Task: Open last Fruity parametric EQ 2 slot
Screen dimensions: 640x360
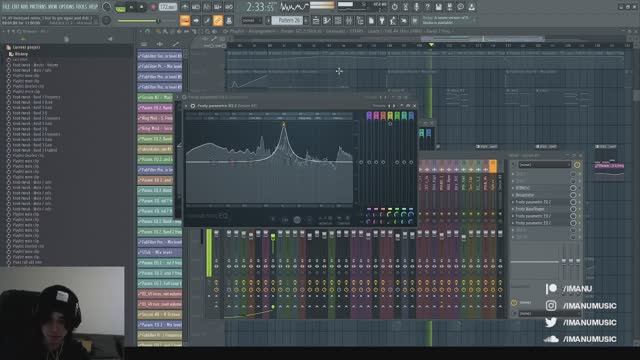Action: (533, 223)
